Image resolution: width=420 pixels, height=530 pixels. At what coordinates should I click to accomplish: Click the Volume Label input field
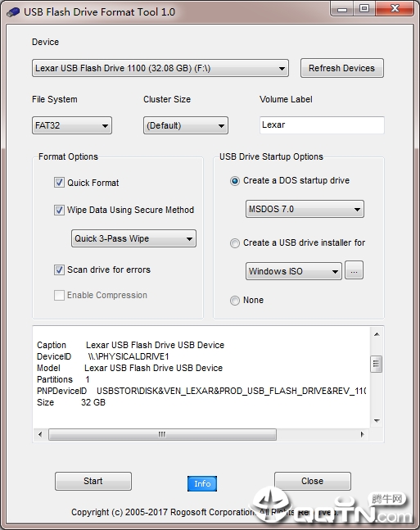[x=322, y=125]
